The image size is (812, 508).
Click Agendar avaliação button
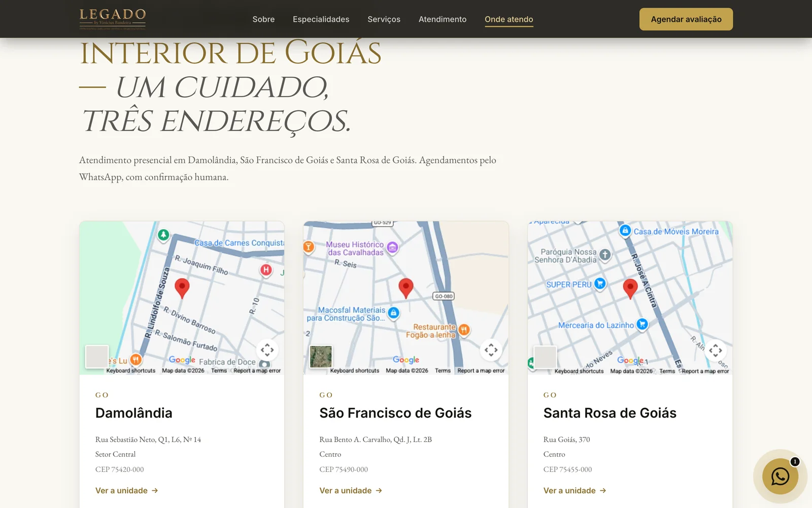point(686,19)
